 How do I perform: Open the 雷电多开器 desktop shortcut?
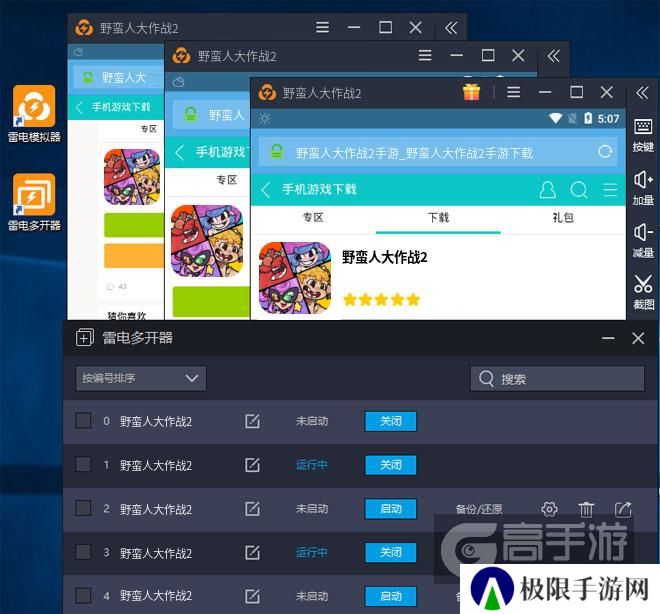34,202
